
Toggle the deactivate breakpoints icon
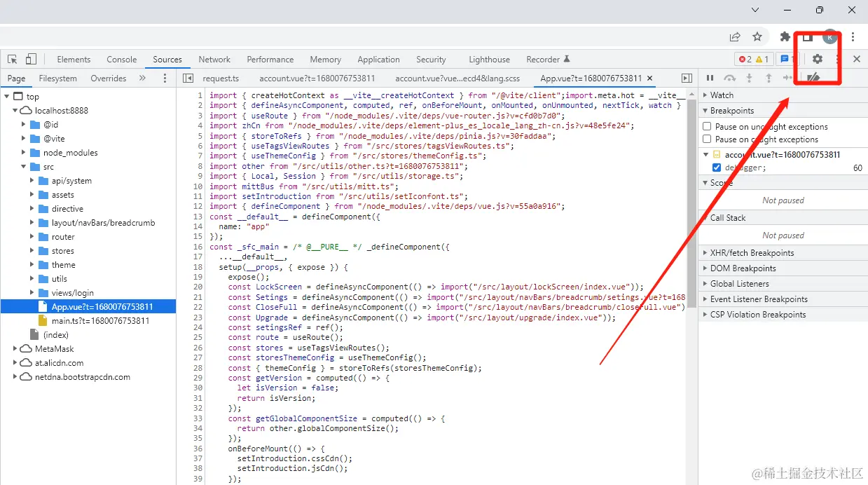(813, 78)
